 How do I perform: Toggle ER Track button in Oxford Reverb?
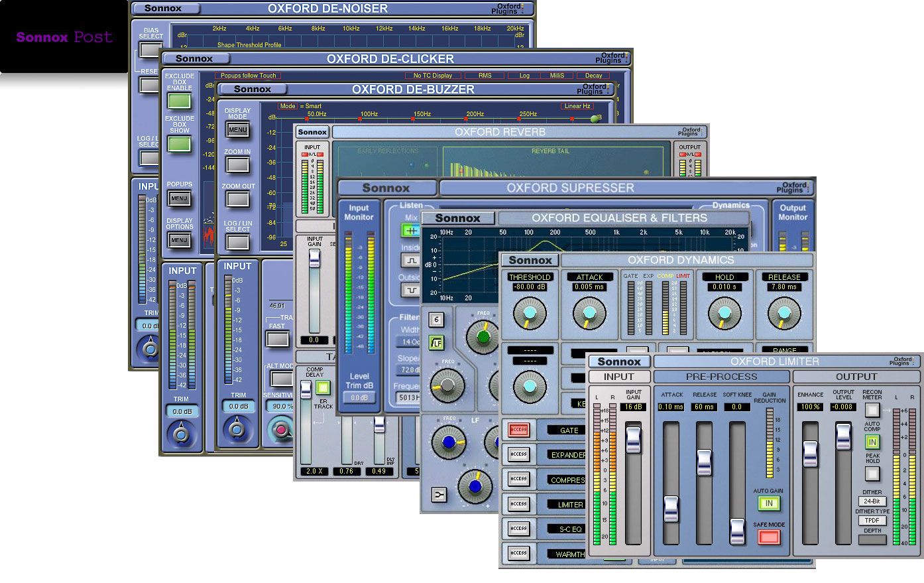coord(323,388)
